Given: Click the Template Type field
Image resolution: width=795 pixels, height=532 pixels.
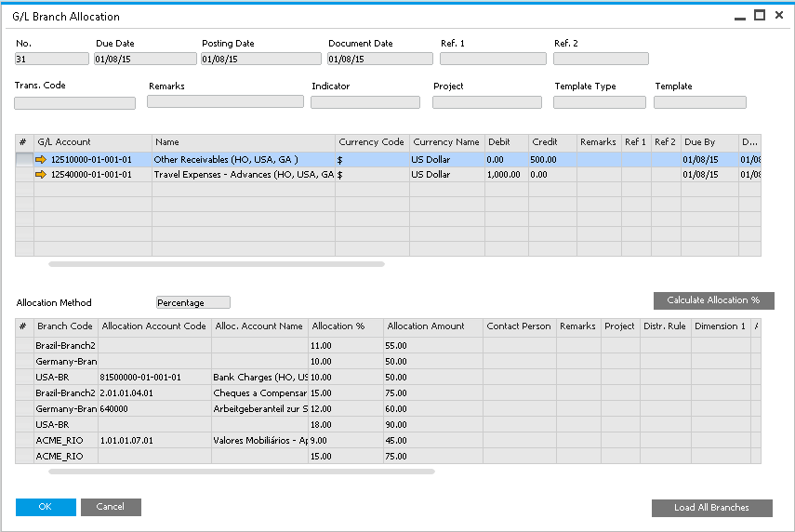Looking at the screenshot, I should (600, 102).
